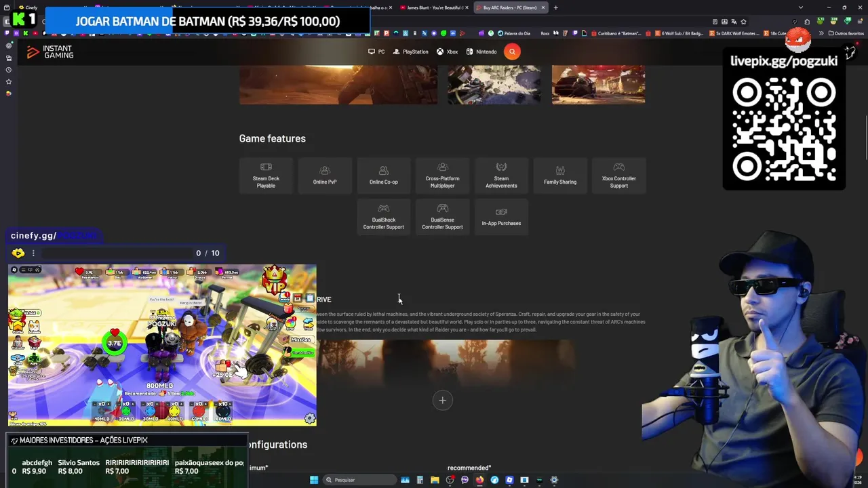
Task: Select the Cross-Platform Multiplayer feature tile
Action: point(442,176)
